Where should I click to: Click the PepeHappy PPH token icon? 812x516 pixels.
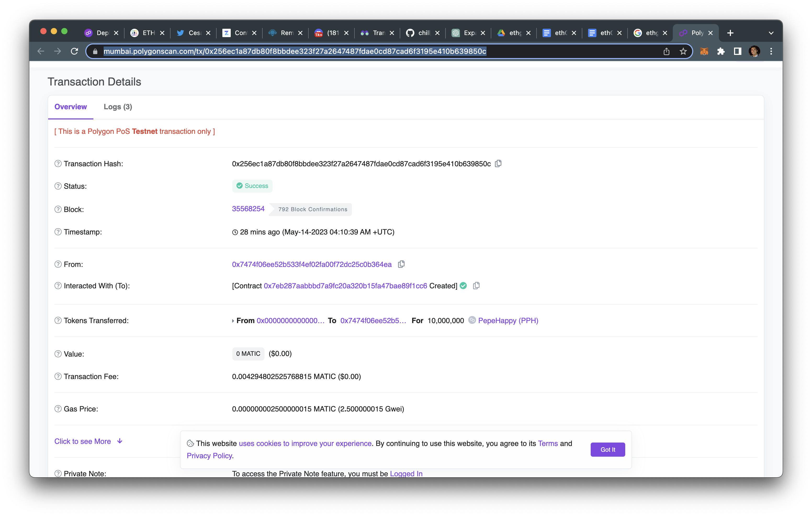tap(472, 320)
